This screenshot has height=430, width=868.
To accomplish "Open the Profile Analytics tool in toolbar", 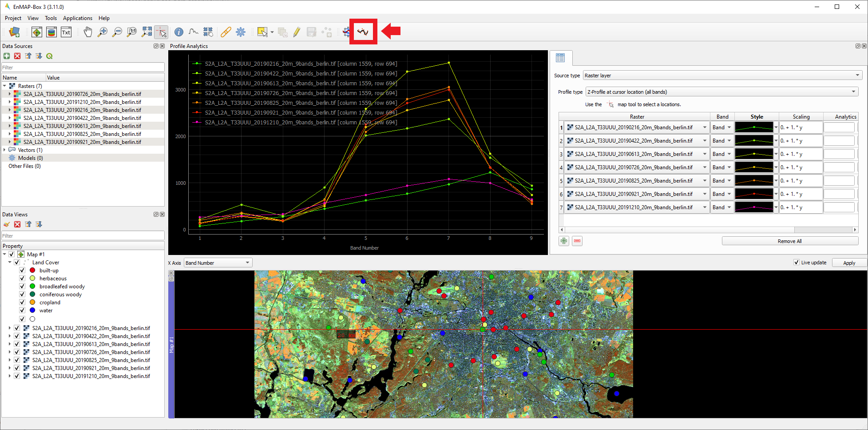I will click(363, 32).
